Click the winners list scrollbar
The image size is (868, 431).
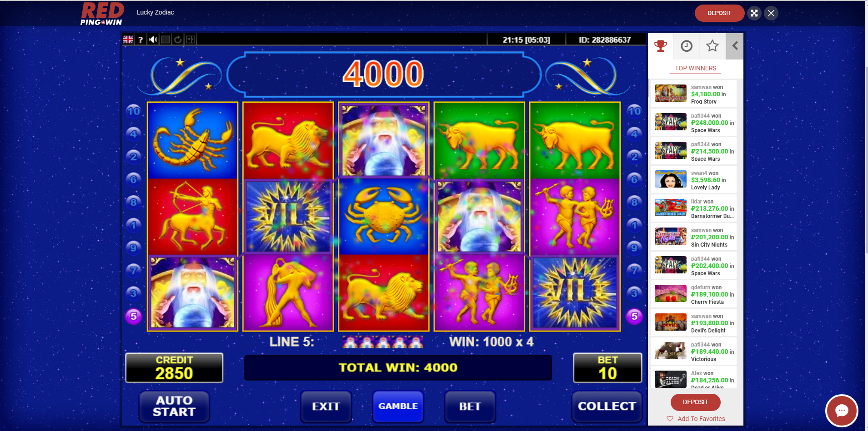click(x=649, y=87)
